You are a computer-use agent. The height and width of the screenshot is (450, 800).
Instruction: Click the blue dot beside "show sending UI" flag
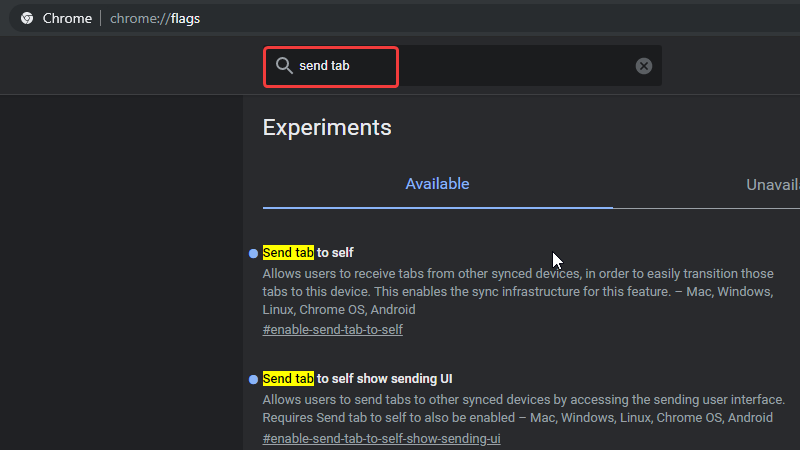253,380
